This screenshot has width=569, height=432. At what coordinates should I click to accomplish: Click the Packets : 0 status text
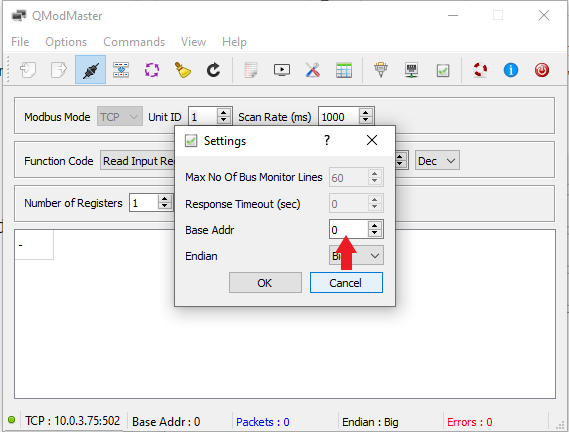click(263, 422)
